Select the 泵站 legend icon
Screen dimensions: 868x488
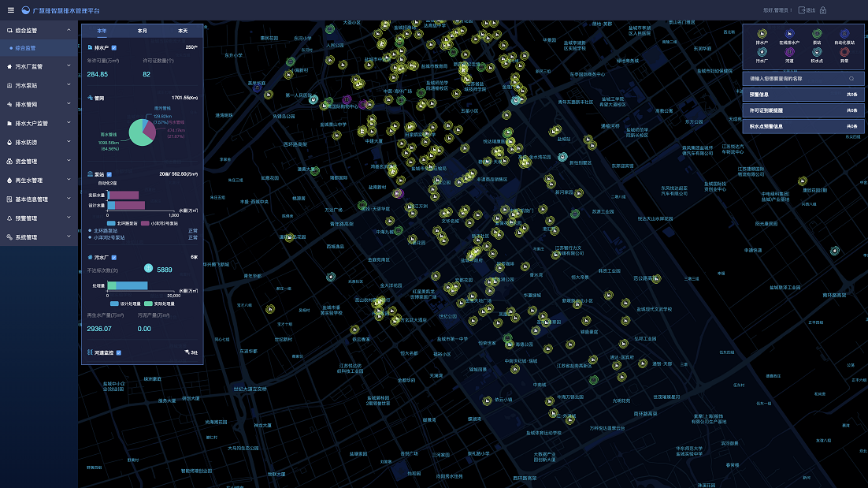tap(817, 34)
